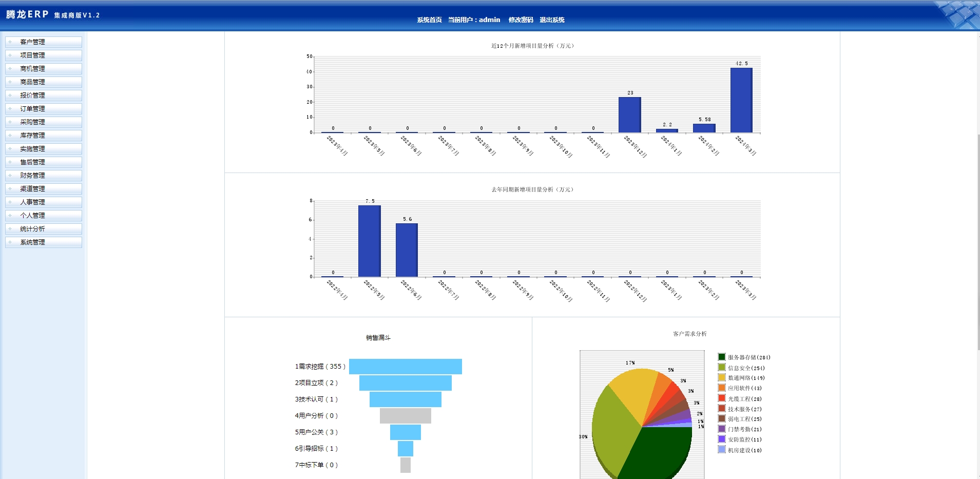
Task: Click the small icon beside 财务管理
Action: pos(10,175)
